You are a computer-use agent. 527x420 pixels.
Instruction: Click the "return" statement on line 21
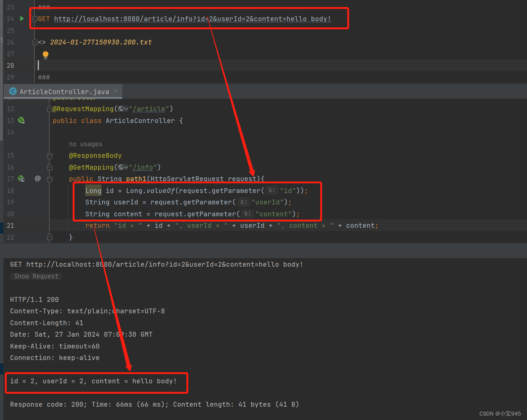tap(97, 226)
